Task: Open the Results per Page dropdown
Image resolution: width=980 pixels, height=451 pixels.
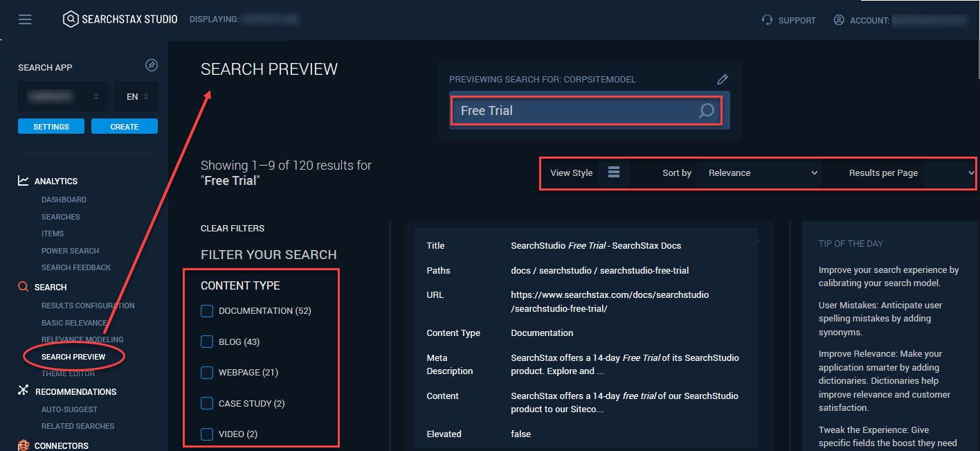Action: [950, 173]
